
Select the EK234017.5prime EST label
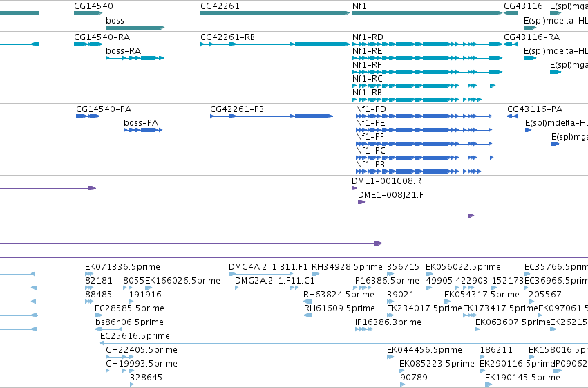tap(424, 308)
